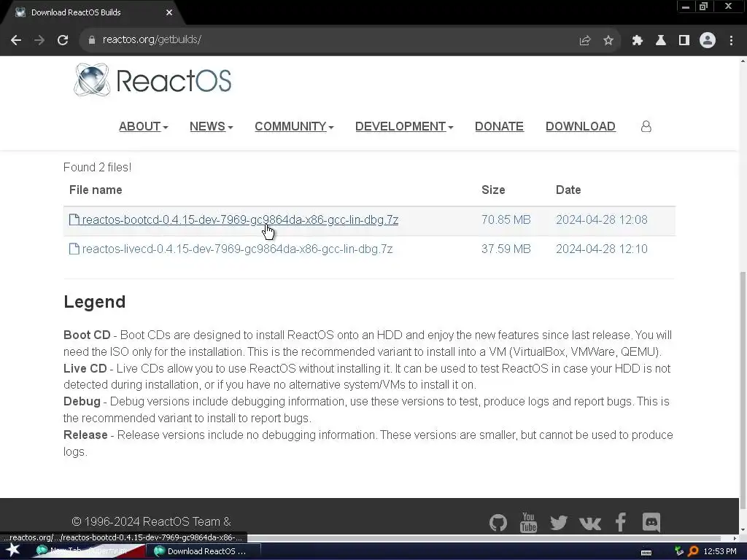This screenshot has width=747, height=560.
Task: Expand the COMMUNITY menu
Action: (x=294, y=126)
